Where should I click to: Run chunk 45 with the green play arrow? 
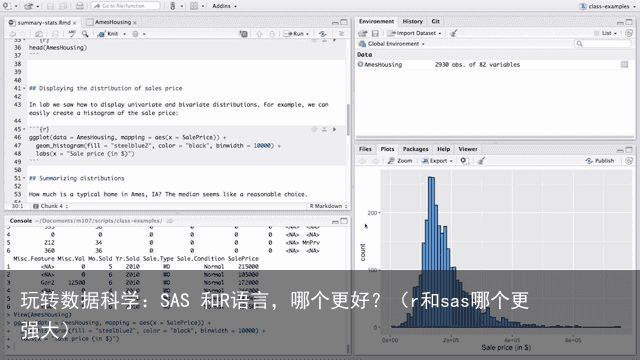[x=334, y=129]
